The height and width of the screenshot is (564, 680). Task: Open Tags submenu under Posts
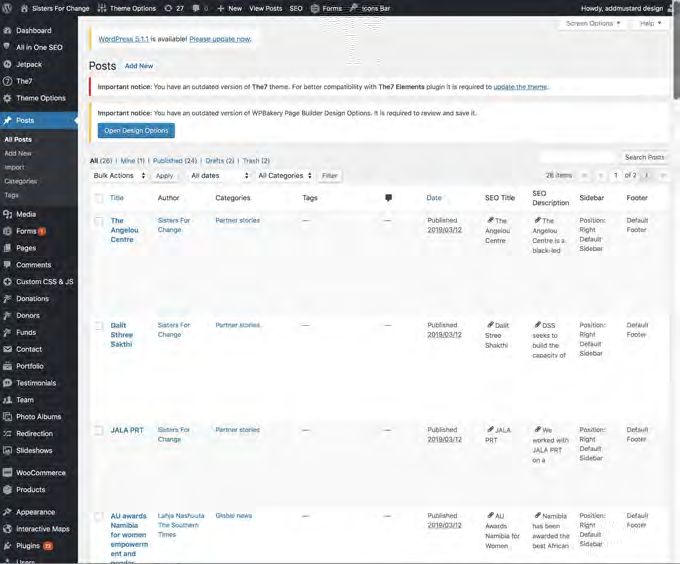[12, 195]
